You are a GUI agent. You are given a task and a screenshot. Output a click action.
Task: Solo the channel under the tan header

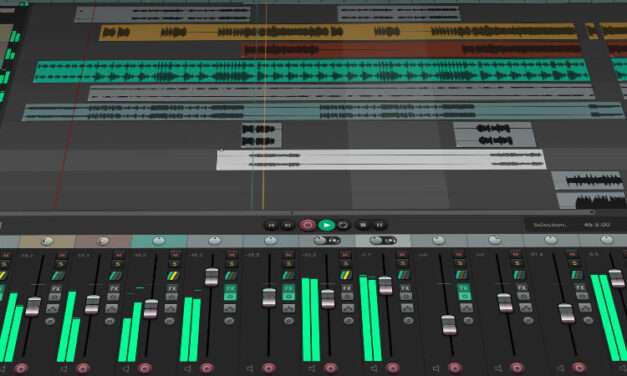[60, 265]
